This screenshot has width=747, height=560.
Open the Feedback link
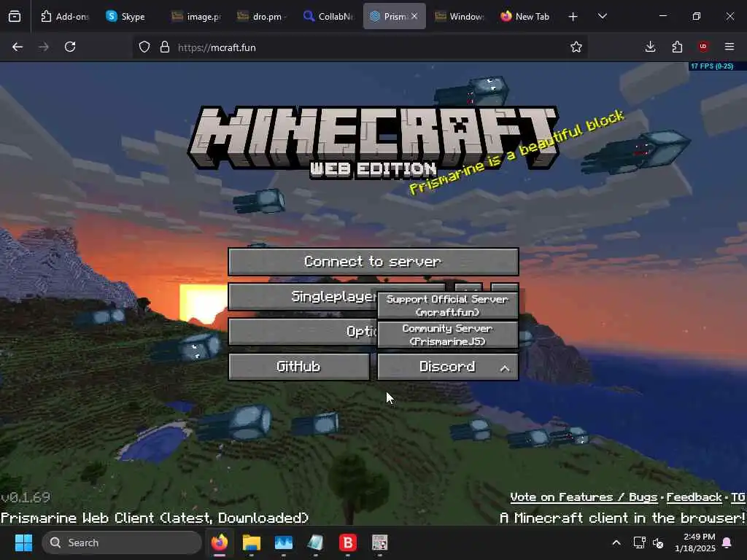tap(694, 497)
